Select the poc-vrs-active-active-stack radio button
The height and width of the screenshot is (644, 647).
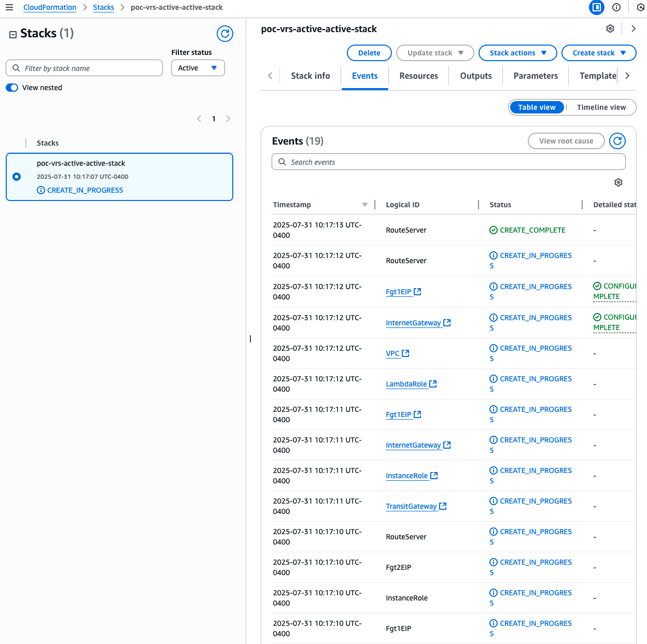pyautogui.click(x=17, y=177)
